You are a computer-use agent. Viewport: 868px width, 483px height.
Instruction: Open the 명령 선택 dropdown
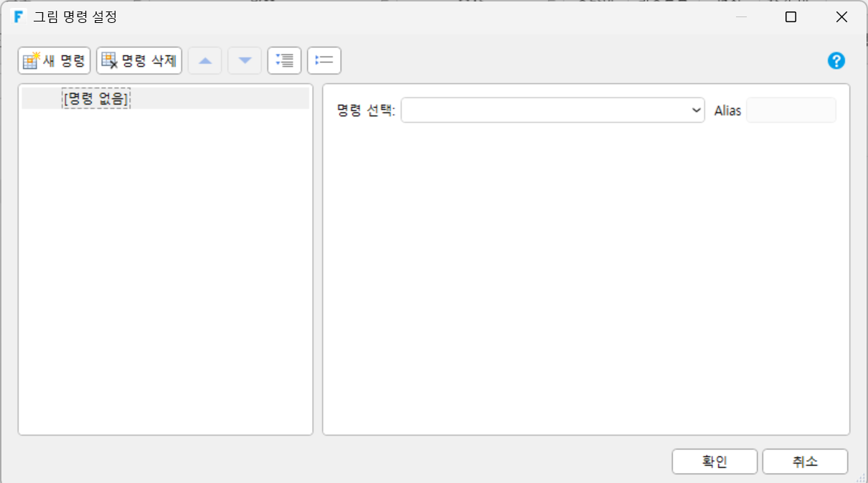tap(553, 110)
